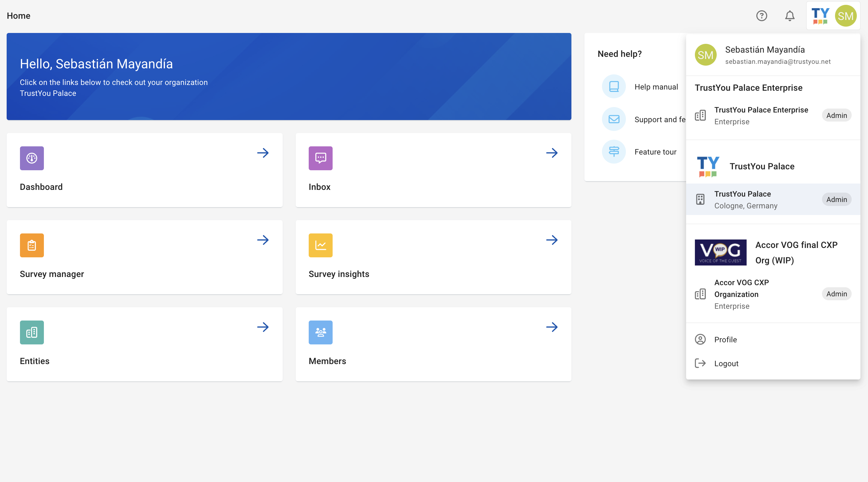The height and width of the screenshot is (482, 868).
Task: Click enterprise icon beside Accor VOG CXP Organization
Action: point(700,294)
